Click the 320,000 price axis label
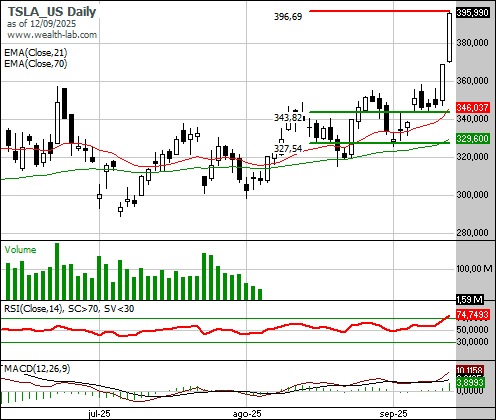 coord(472,157)
